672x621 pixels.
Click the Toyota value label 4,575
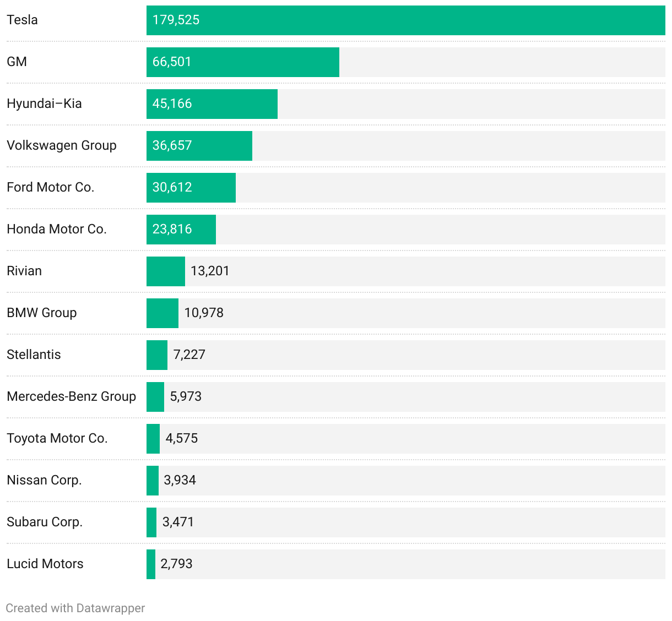pyautogui.click(x=182, y=438)
